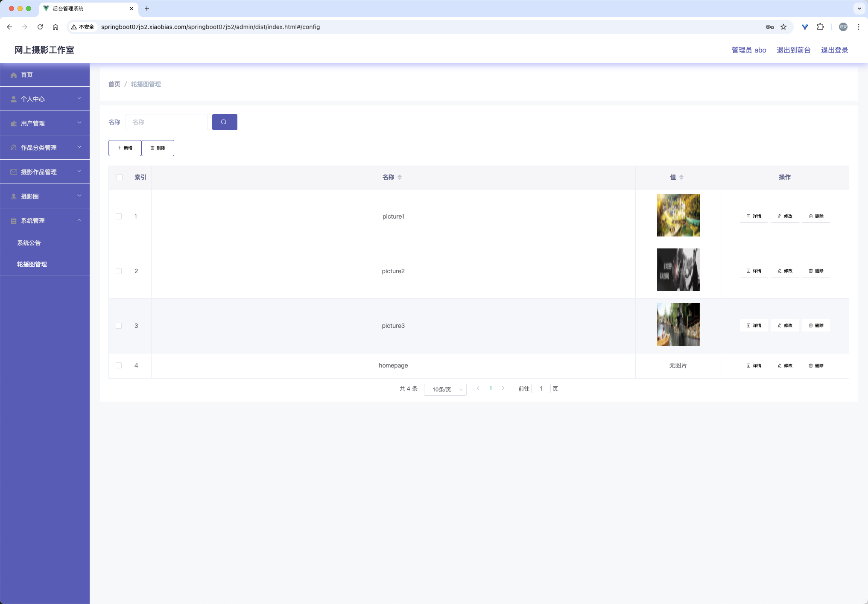View 详情 for picture3

[754, 326]
